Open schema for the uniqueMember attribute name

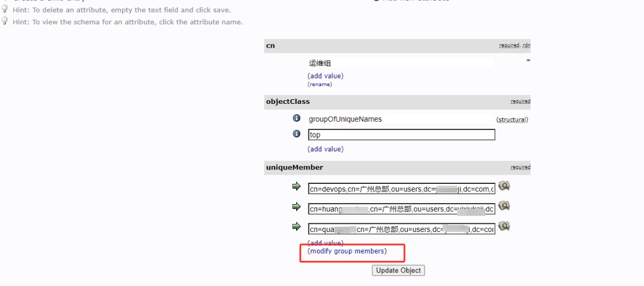pos(294,168)
